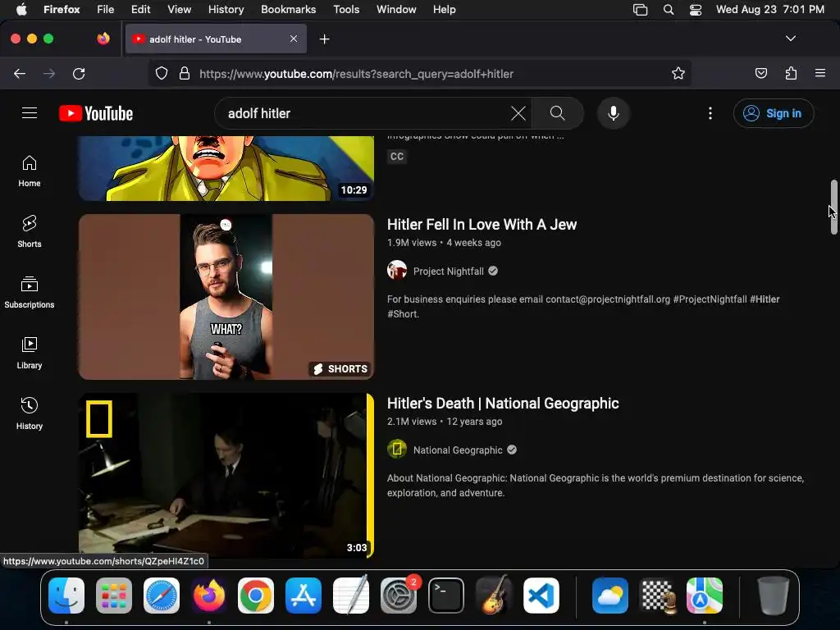The height and width of the screenshot is (630, 840).
Task: Open the File menu
Action: [x=105, y=9]
